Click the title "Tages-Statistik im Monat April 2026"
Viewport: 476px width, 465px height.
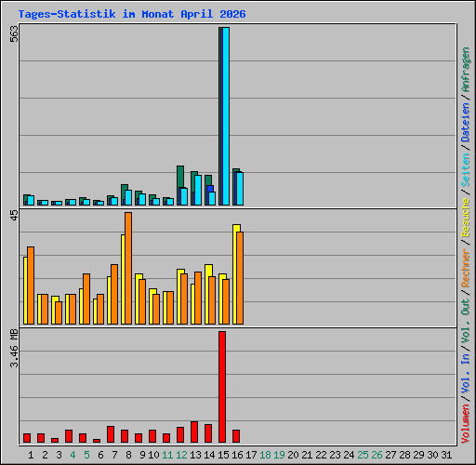pyautogui.click(x=132, y=14)
